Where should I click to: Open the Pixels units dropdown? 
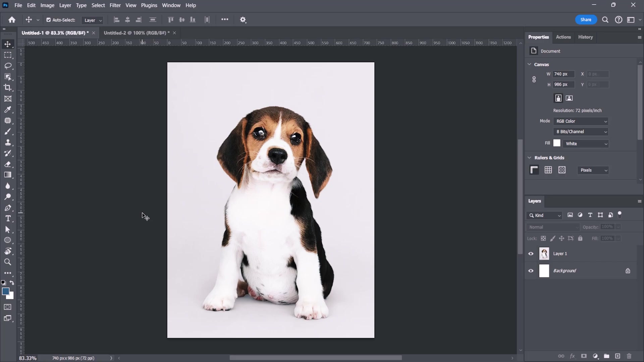point(593,170)
